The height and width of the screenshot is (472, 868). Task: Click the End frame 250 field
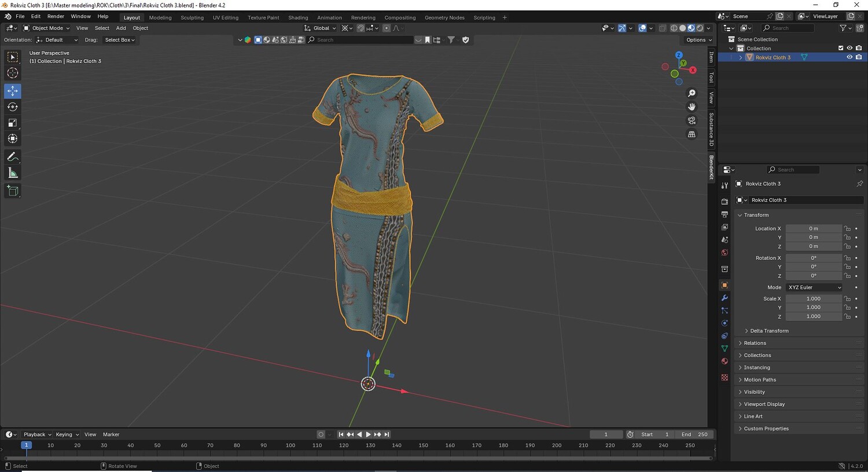pos(695,434)
